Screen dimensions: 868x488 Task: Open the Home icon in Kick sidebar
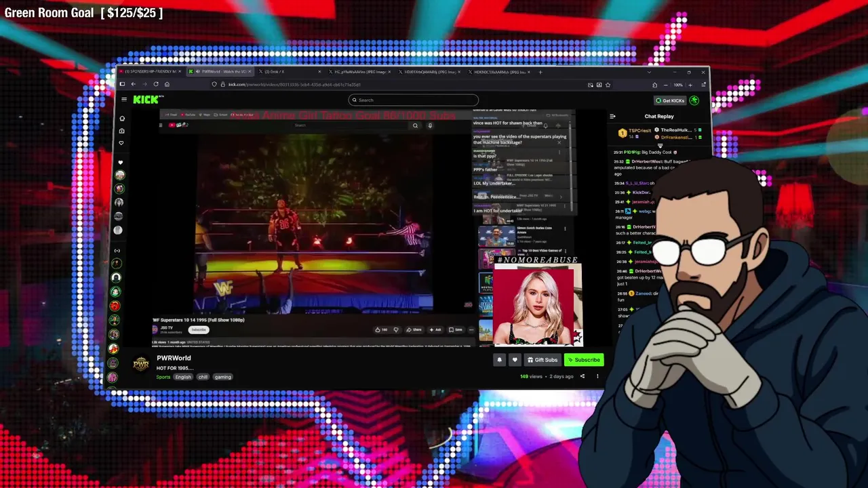(x=122, y=119)
